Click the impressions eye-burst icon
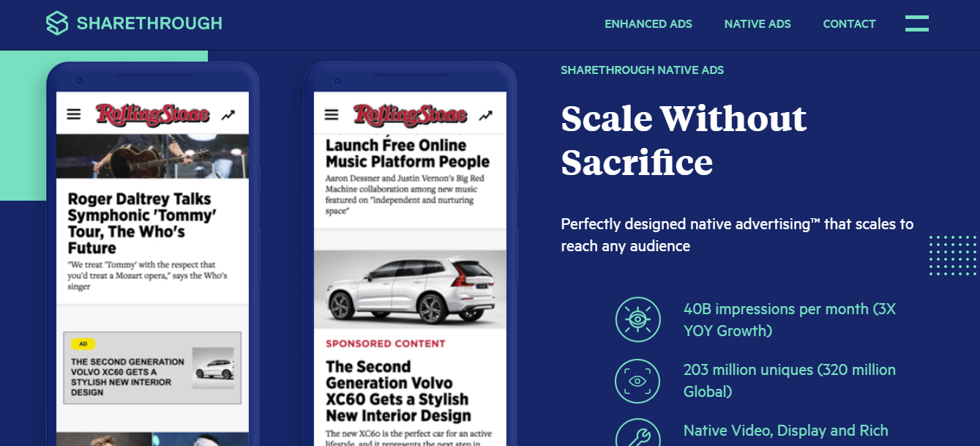The height and width of the screenshot is (446, 980). tap(637, 319)
